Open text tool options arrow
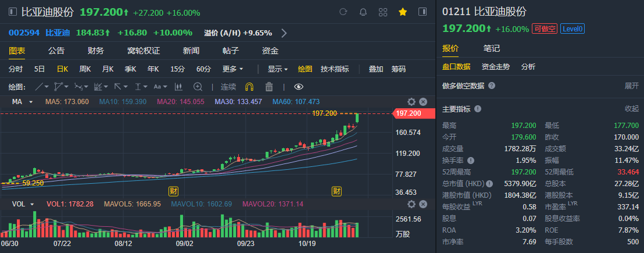The width and height of the screenshot is (644, 253). click(x=165, y=87)
